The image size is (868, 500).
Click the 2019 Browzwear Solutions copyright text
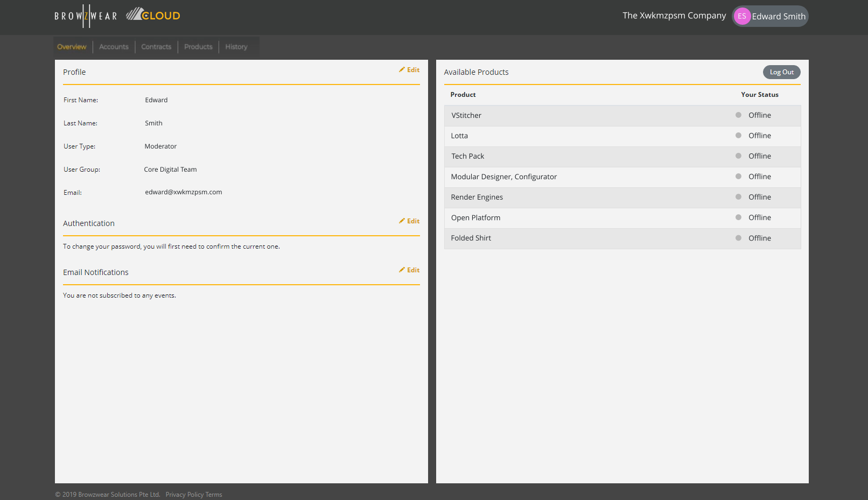(x=108, y=495)
